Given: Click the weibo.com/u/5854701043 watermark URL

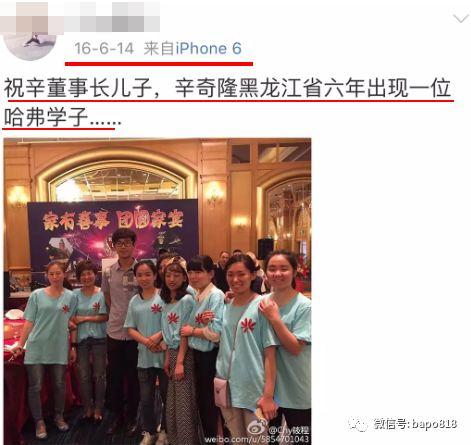Looking at the screenshot, I should click(x=257, y=440).
